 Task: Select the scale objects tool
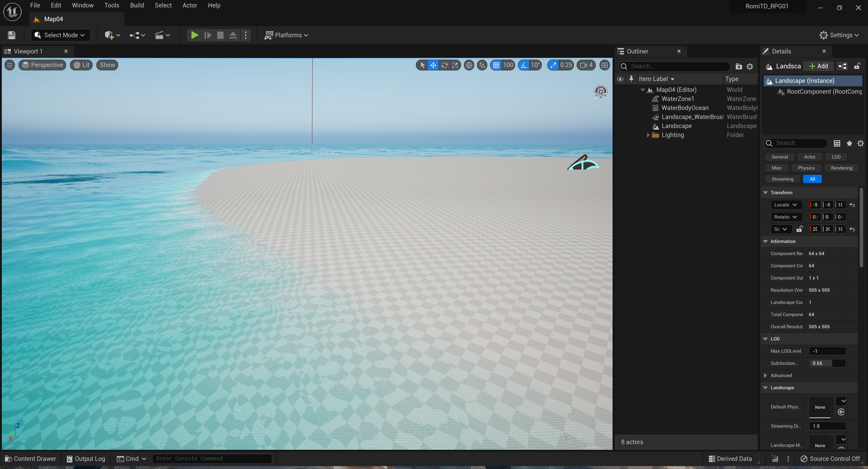point(455,65)
